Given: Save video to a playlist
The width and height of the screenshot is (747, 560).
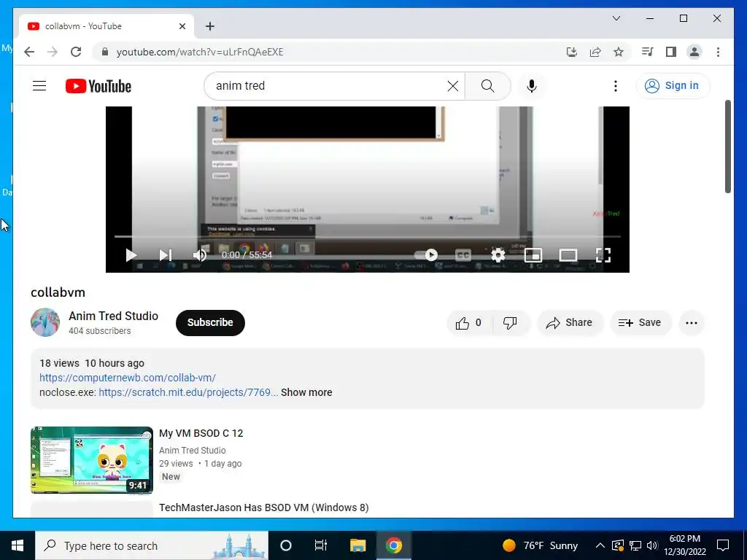Looking at the screenshot, I should point(640,323).
